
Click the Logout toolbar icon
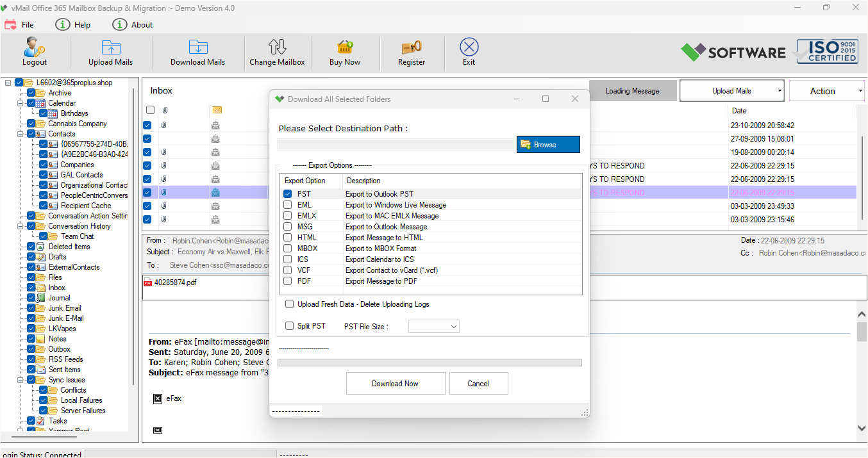pyautogui.click(x=35, y=47)
